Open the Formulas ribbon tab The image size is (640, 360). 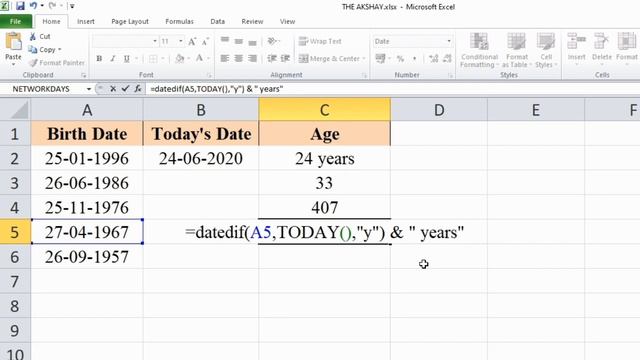[179, 21]
